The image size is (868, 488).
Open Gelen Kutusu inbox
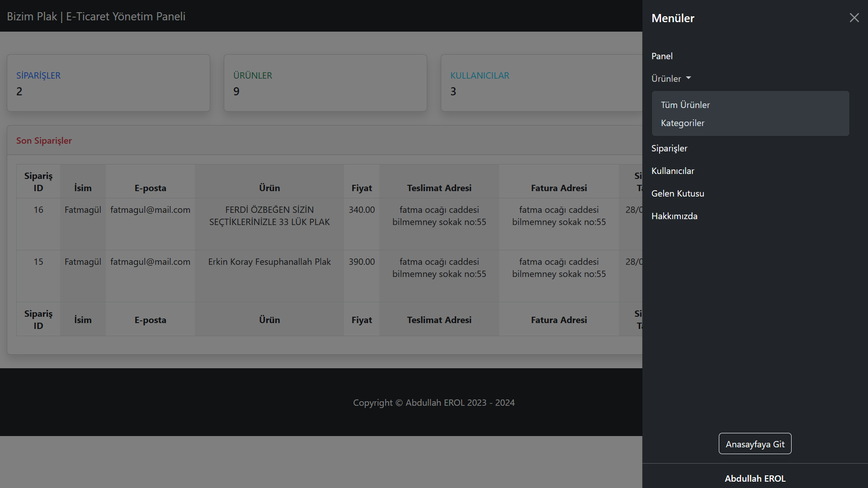point(677,193)
